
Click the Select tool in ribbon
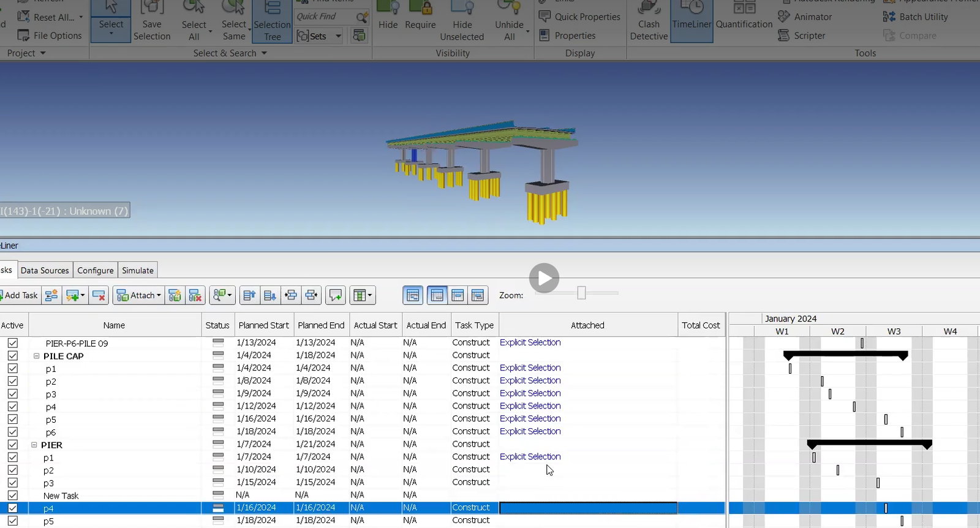click(x=111, y=21)
